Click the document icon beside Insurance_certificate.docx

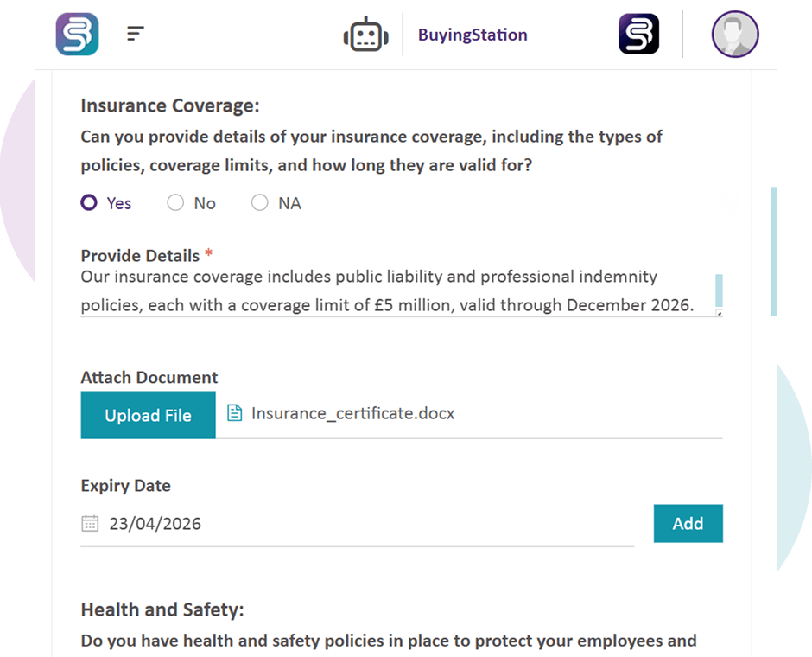pos(234,413)
